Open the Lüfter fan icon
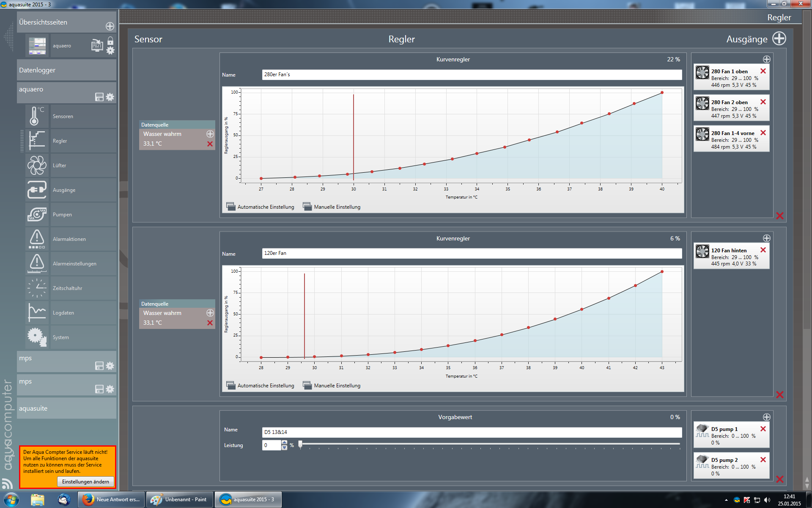The width and height of the screenshot is (812, 508). (37, 165)
